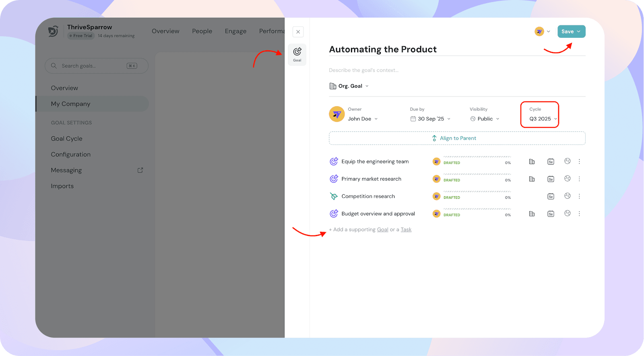Open more options for Equip the engineering team
Image resolution: width=644 pixels, height=356 pixels.
[579, 161]
